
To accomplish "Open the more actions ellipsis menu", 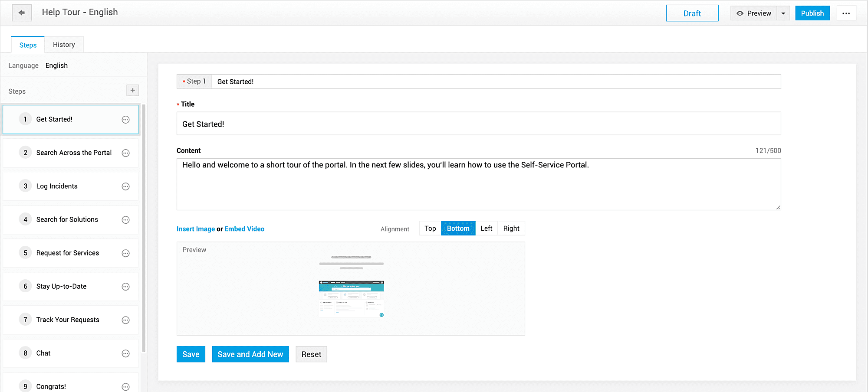I will tap(846, 13).
